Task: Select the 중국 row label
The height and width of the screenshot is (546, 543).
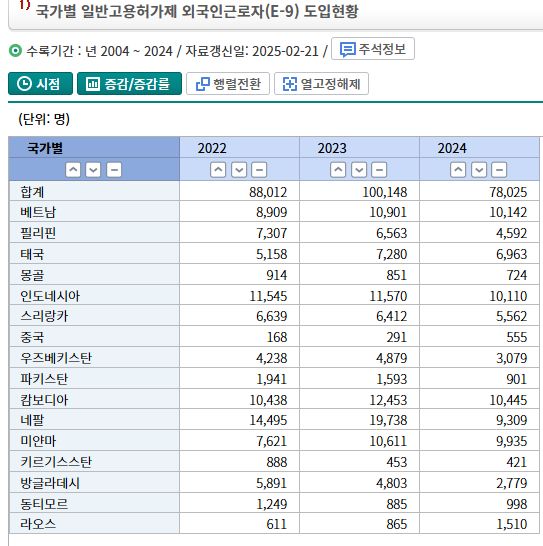Action: click(32, 337)
